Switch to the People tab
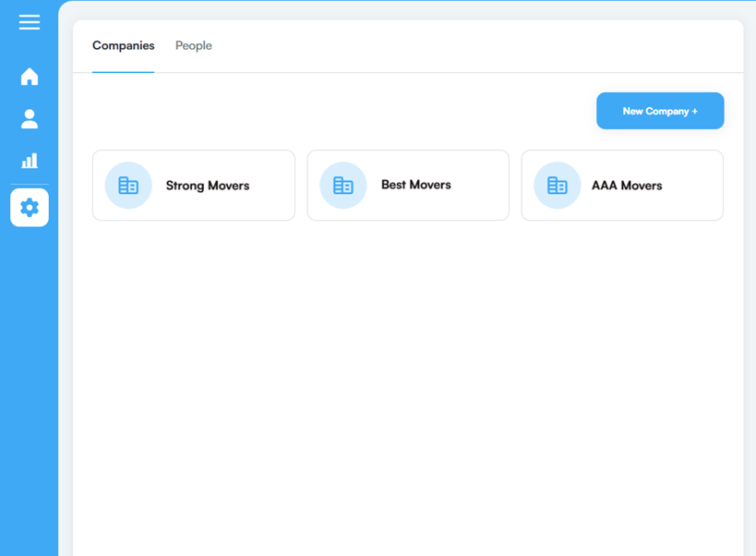The image size is (756, 556). 194,46
